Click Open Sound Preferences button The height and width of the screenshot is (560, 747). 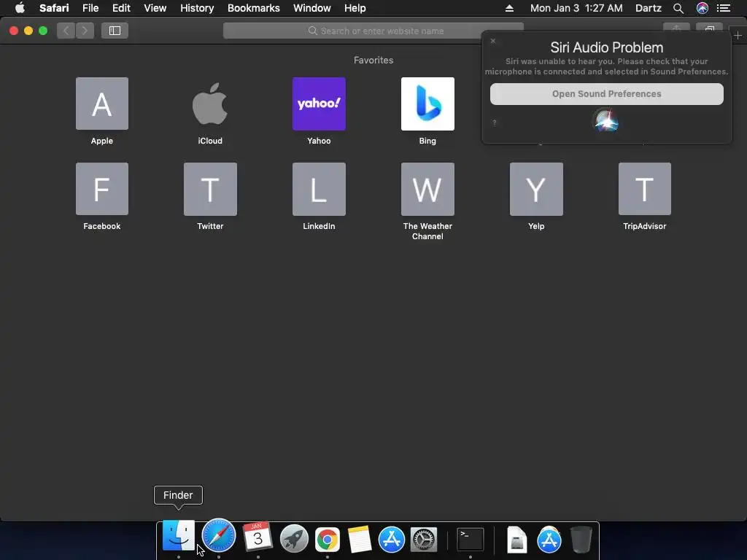606,94
